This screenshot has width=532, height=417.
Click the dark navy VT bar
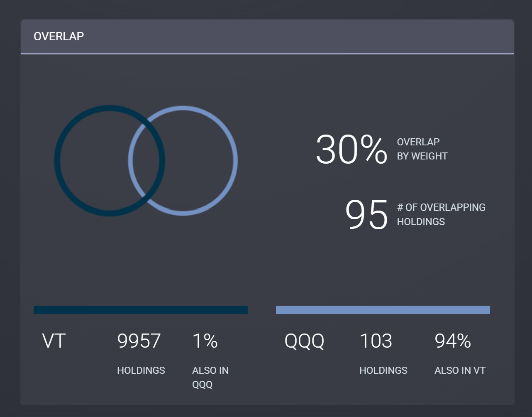(x=141, y=310)
